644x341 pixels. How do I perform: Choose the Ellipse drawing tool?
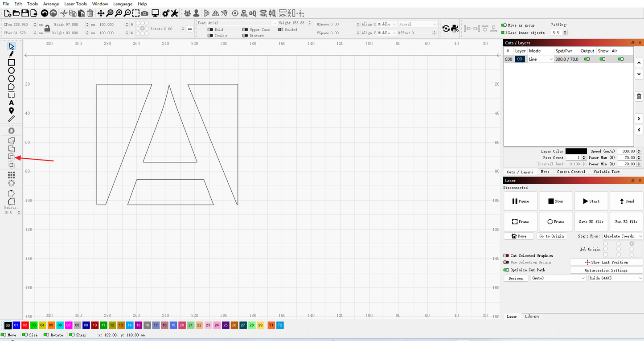12,70
